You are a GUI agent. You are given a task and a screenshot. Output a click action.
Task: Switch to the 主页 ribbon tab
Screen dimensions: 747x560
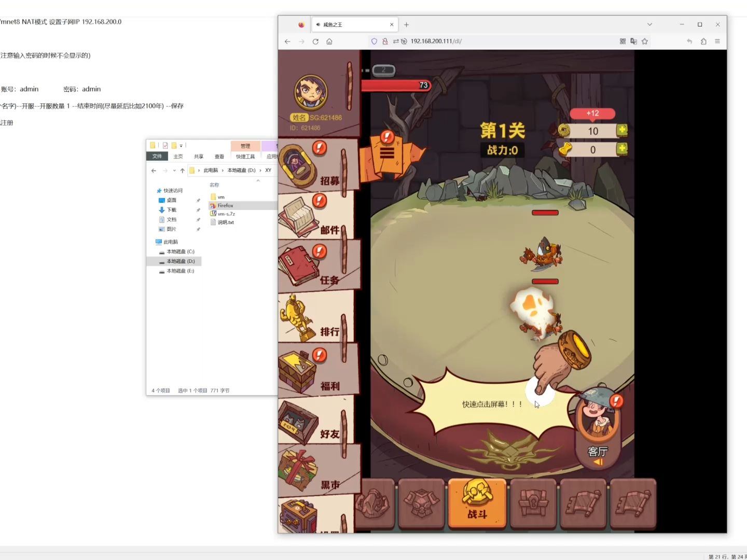click(178, 156)
